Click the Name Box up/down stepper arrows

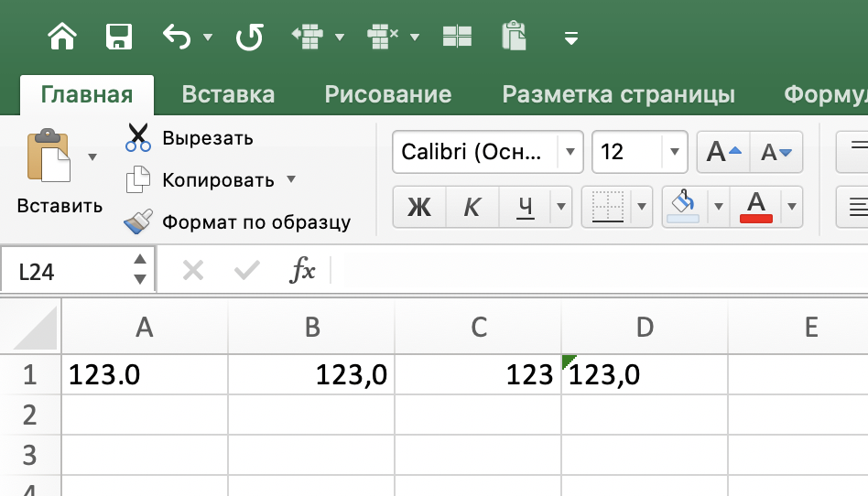140,270
